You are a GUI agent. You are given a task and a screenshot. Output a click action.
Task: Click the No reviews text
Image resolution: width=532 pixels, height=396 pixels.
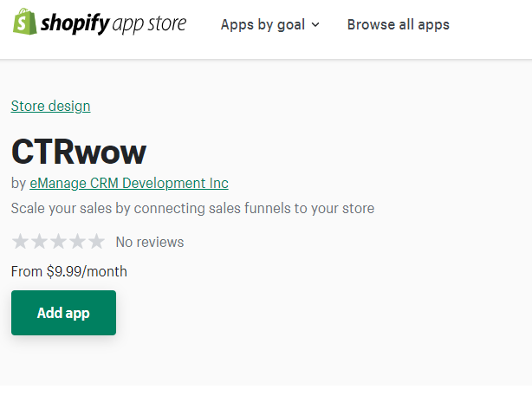(150, 242)
